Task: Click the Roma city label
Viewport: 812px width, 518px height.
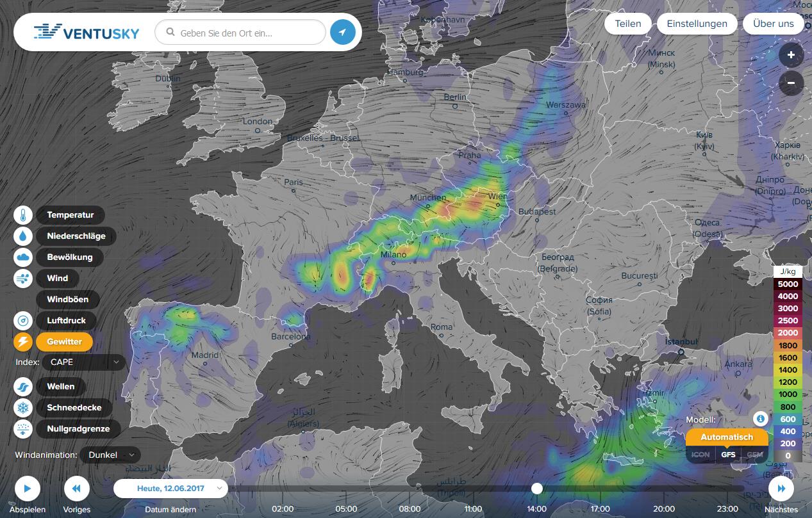Action: [441, 327]
